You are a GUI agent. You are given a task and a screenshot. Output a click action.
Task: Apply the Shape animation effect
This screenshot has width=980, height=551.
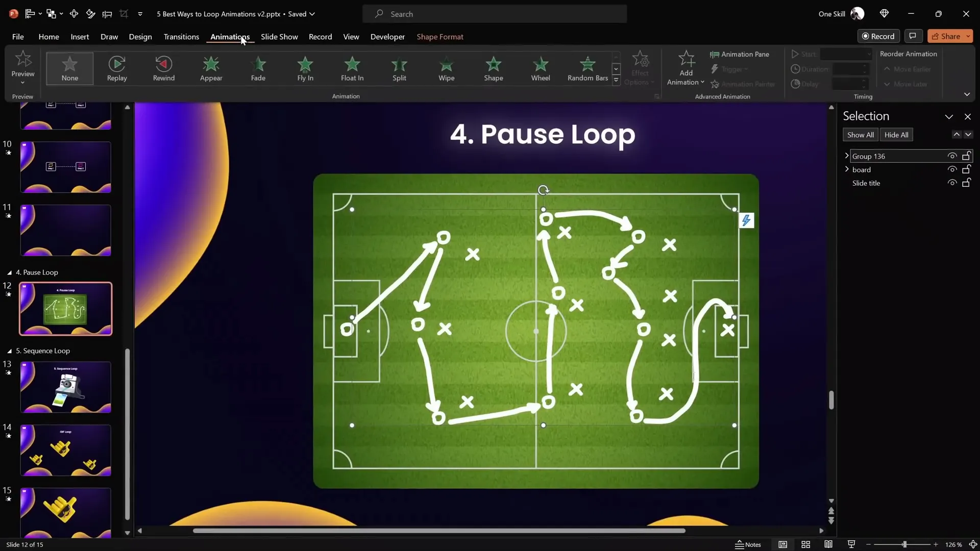[x=494, y=68]
